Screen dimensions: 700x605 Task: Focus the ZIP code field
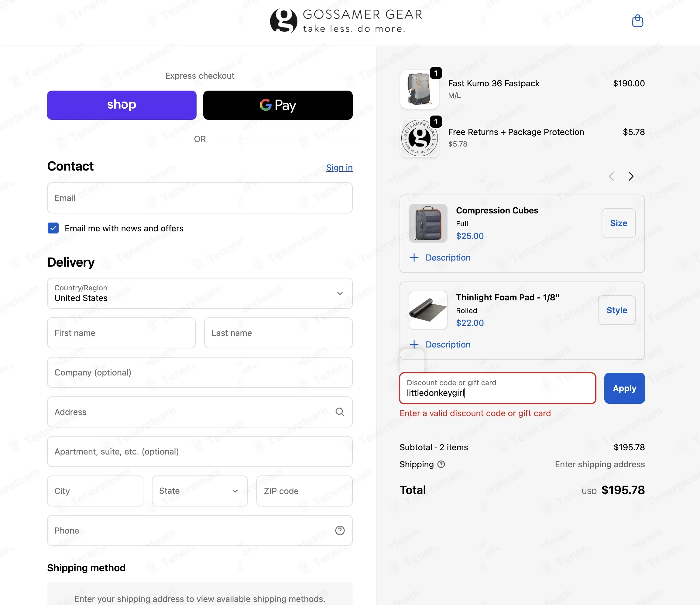pos(304,491)
